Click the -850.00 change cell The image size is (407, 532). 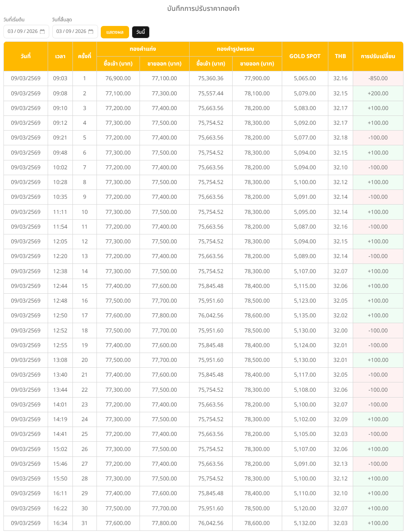coord(378,78)
